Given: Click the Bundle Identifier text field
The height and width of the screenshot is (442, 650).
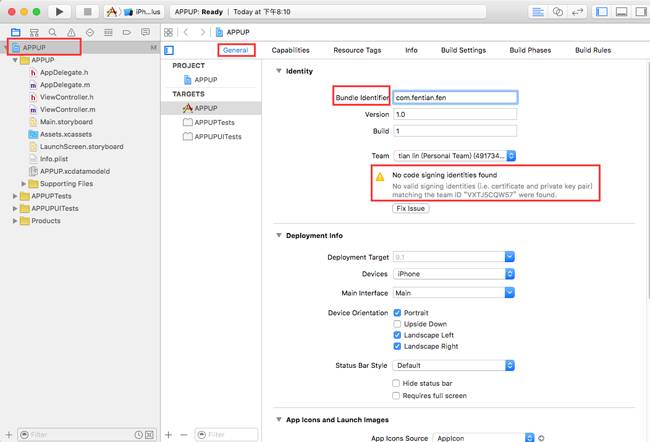Looking at the screenshot, I should tap(454, 98).
